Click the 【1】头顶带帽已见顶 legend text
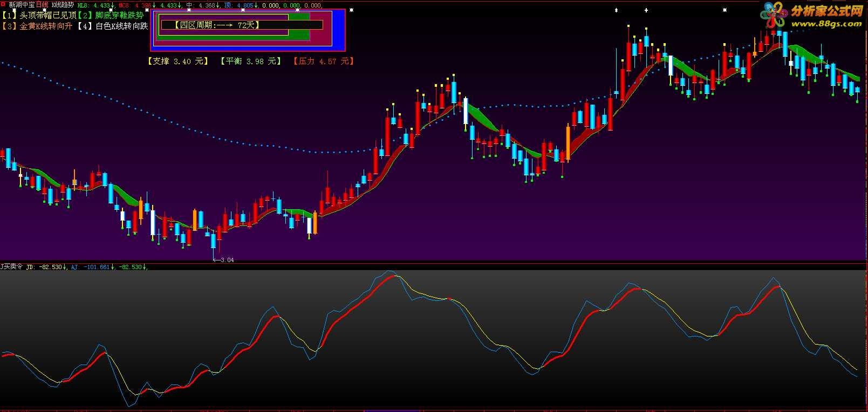This screenshot has height=412, width=868. tap(39, 15)
